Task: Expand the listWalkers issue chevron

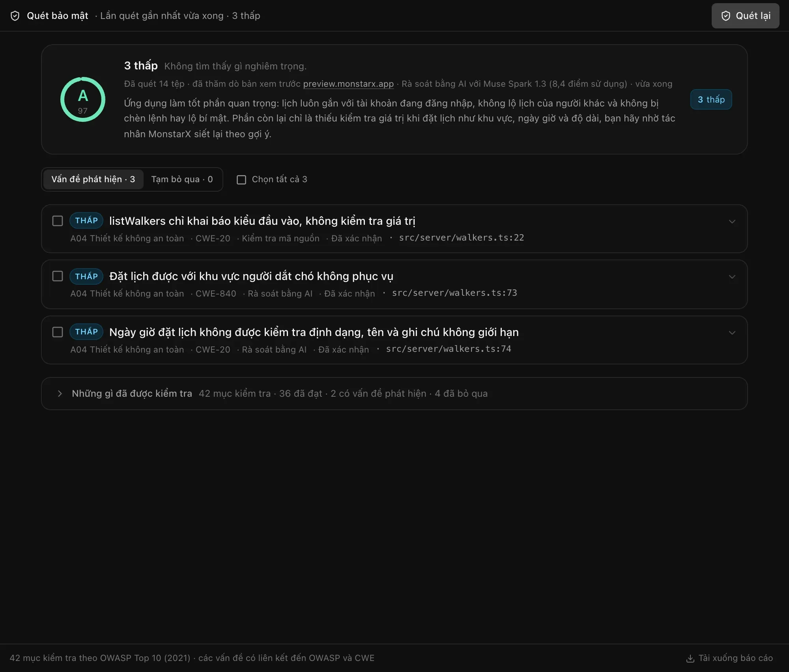Action: coord(732,222)
